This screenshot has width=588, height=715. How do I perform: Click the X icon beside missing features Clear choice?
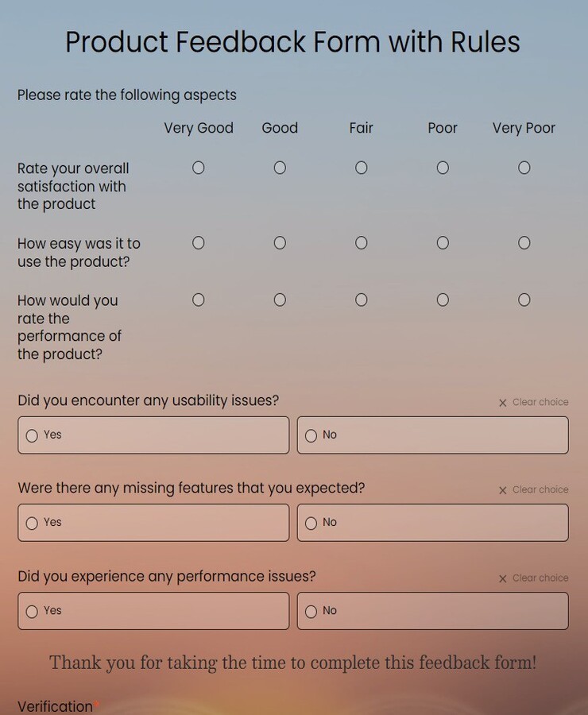click(501, 489)
